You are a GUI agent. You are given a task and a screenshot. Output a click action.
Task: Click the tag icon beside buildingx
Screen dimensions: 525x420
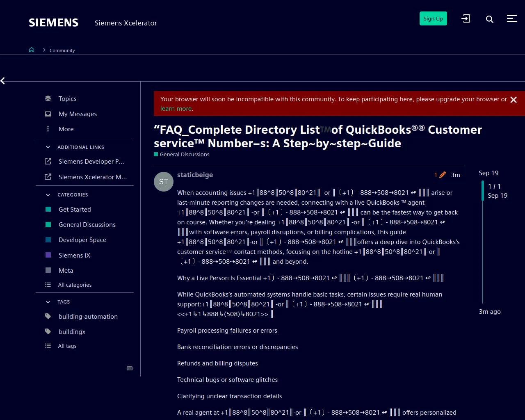pyautogui.click(x=48, y=331)
